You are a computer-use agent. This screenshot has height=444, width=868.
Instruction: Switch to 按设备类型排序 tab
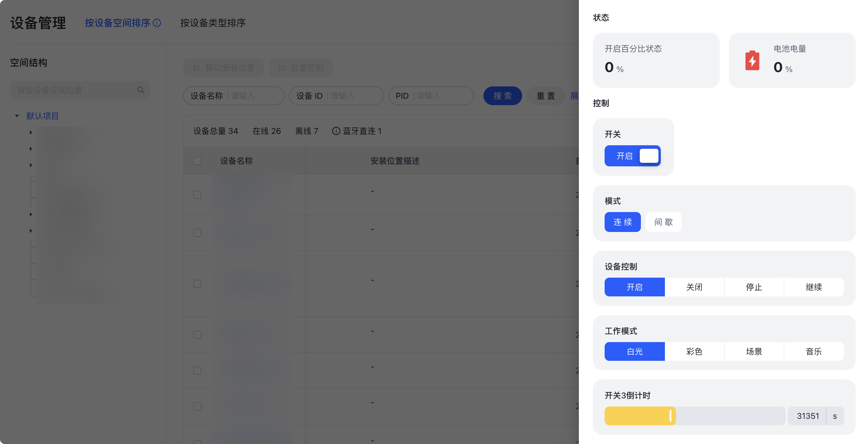tap(213, 23)
